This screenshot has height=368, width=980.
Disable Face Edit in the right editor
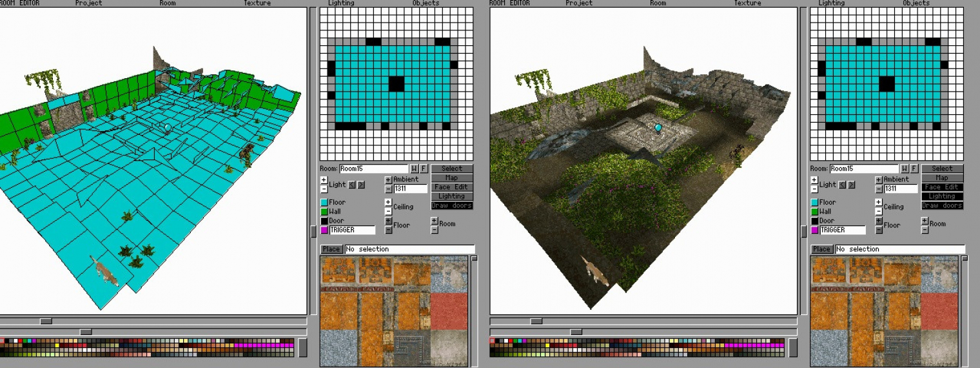pyautogui.click(x=942, y=187)
